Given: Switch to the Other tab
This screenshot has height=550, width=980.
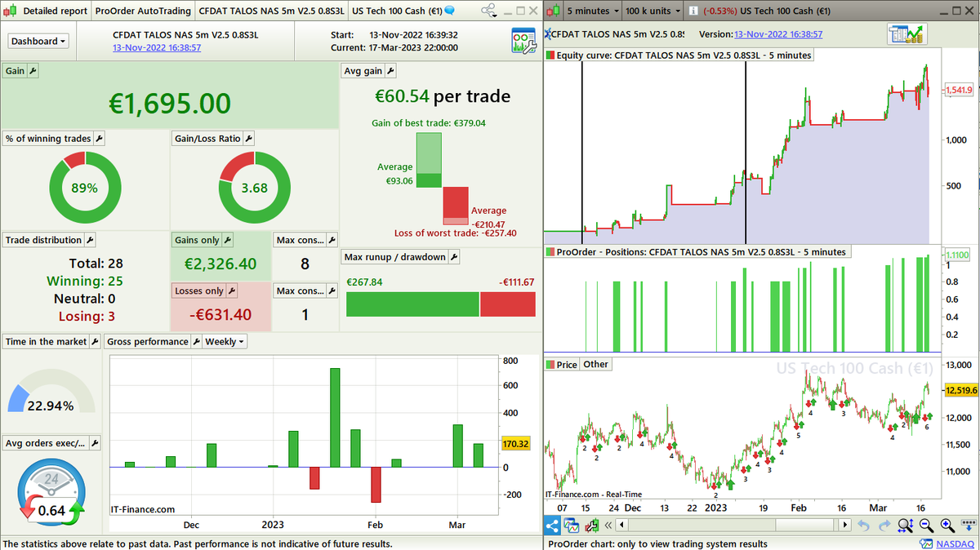Looking at the screenshot, I should [595, 364].
